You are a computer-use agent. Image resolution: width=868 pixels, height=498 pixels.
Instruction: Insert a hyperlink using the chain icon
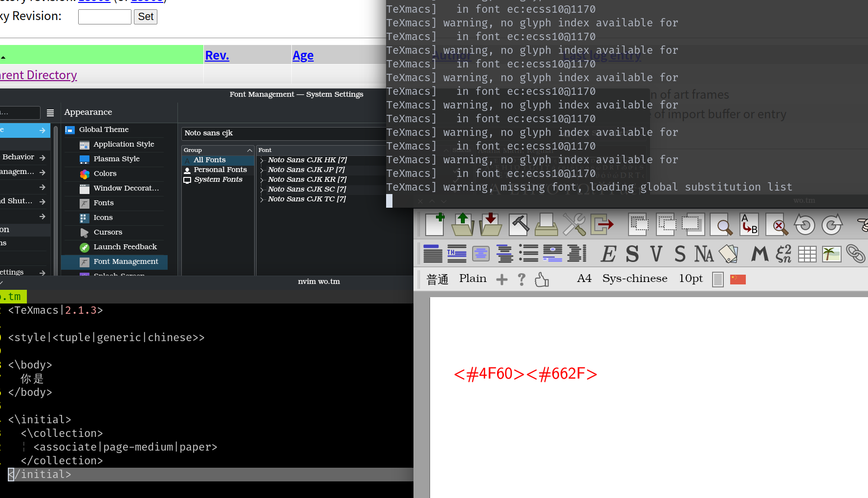(856, 254)
